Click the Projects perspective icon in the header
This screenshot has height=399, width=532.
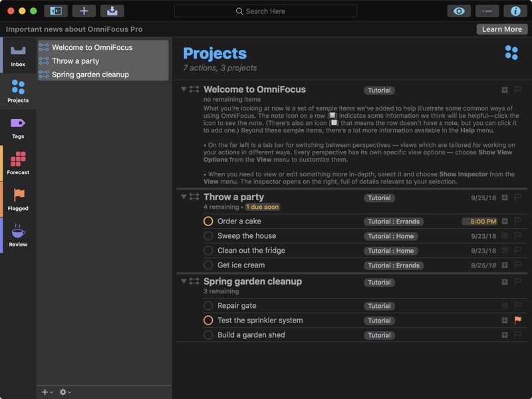511,53
